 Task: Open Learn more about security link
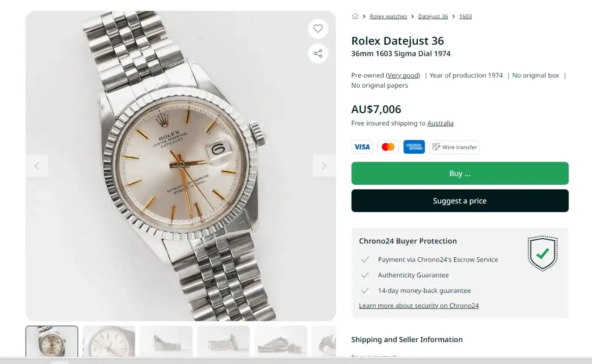pos(419,306)
